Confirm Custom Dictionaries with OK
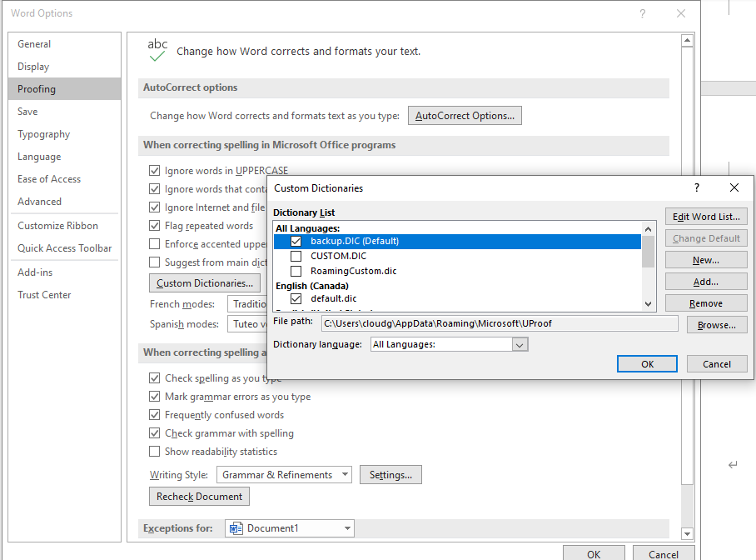756x560 pixels. click(x=647, y=364)
